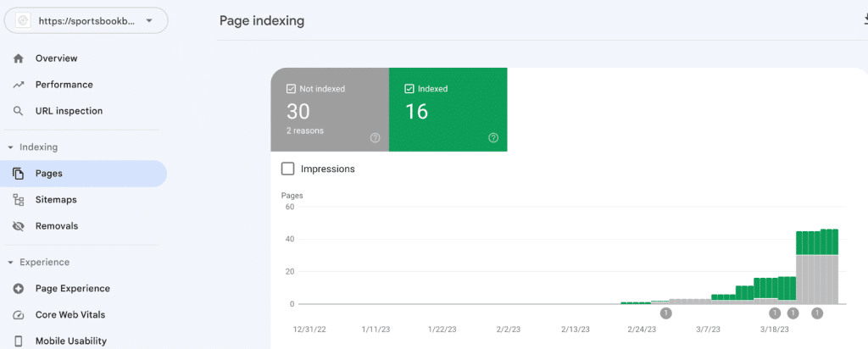The width and height of the screenshot is (868, 349).
Task: Go to Performance report
Action: [x=64, y=85]
